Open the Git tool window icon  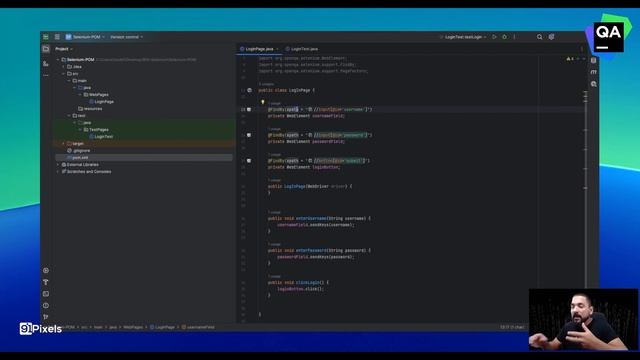46,317
